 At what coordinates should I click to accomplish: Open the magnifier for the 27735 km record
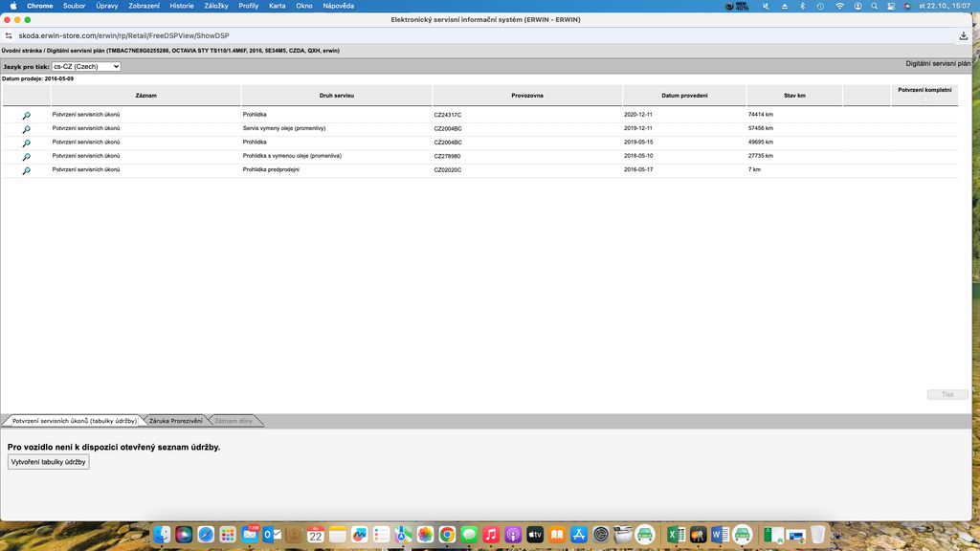27,157
